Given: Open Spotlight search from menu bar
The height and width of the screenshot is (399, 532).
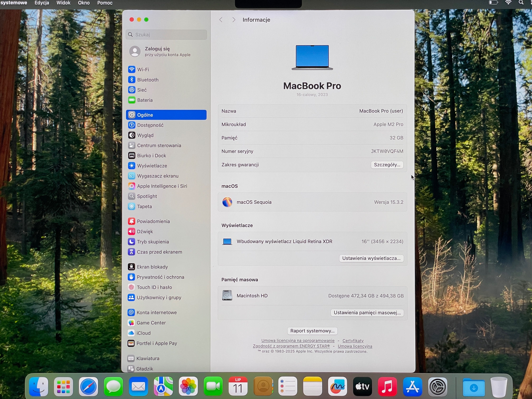Looking at the screenshot, I should coord(521,2).
